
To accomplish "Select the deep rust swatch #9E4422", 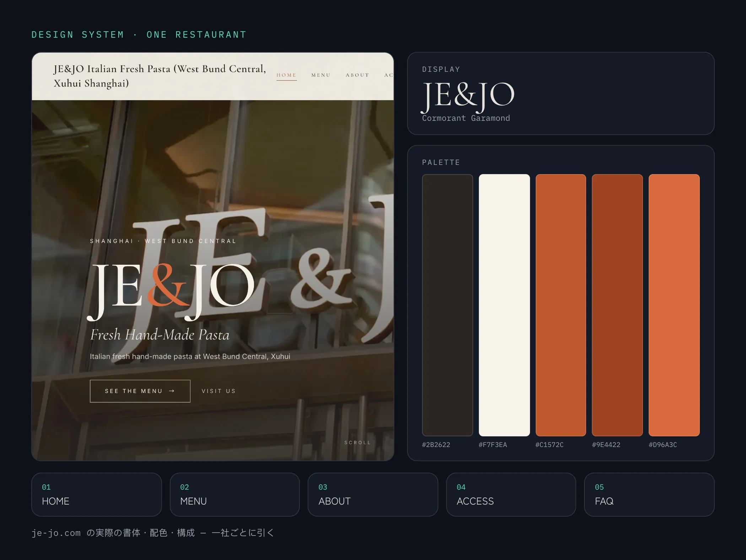I will [x=617, y=305].
